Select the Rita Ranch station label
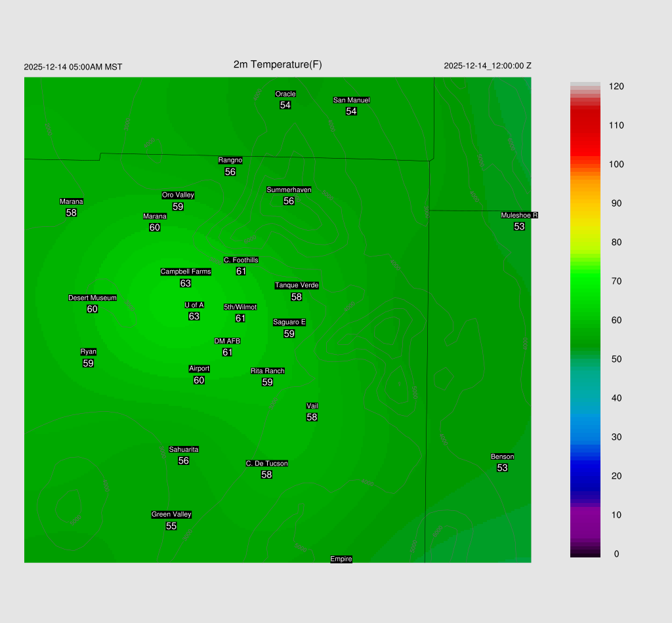This screenshot has width=672, height=623. pos(267,371)
